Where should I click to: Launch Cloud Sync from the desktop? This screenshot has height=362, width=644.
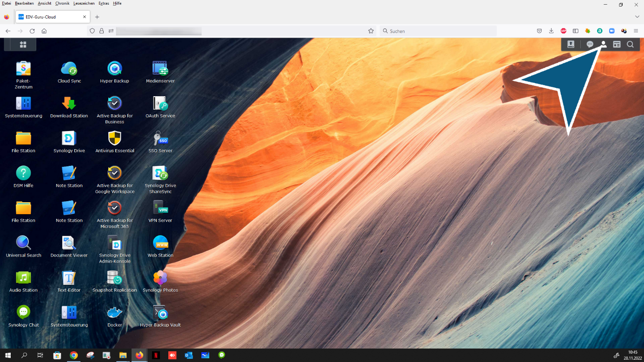pos(69,69)
